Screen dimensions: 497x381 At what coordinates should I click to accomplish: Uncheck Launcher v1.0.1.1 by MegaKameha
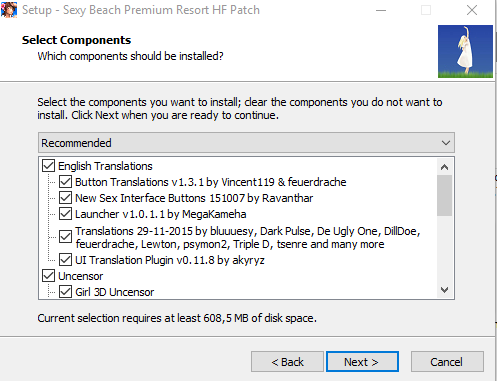(x=65, y=214)
